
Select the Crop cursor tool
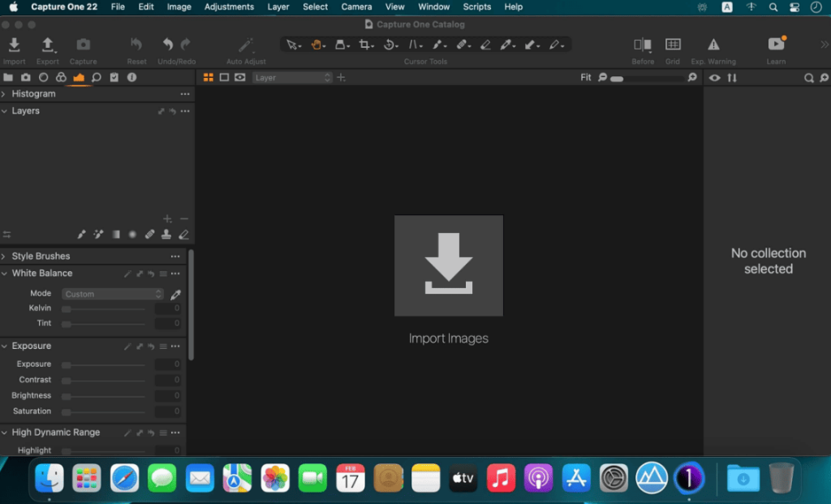pos(364,45)
